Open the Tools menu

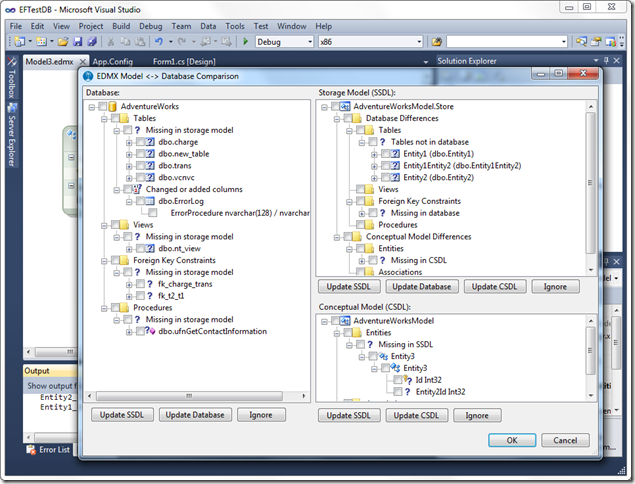tap(235, 26)
